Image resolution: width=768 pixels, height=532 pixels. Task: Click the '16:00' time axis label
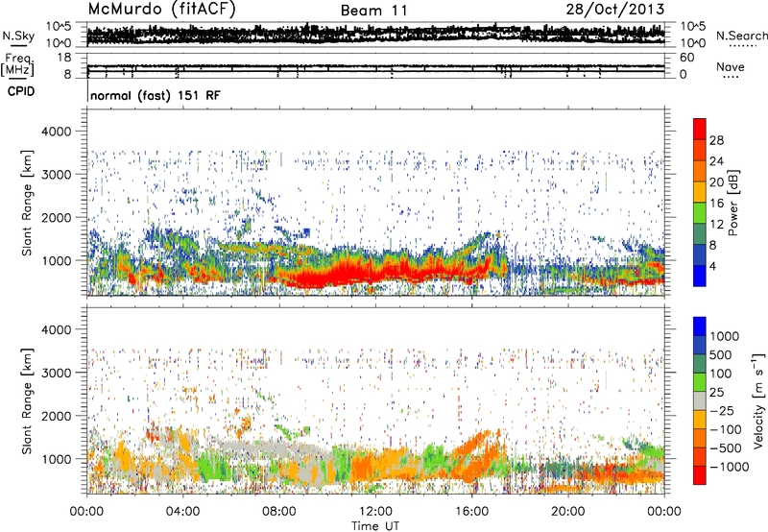click(471, 512)
